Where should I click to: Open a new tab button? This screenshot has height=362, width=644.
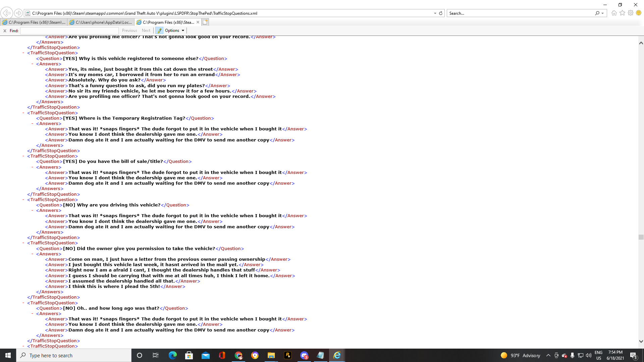205,22
